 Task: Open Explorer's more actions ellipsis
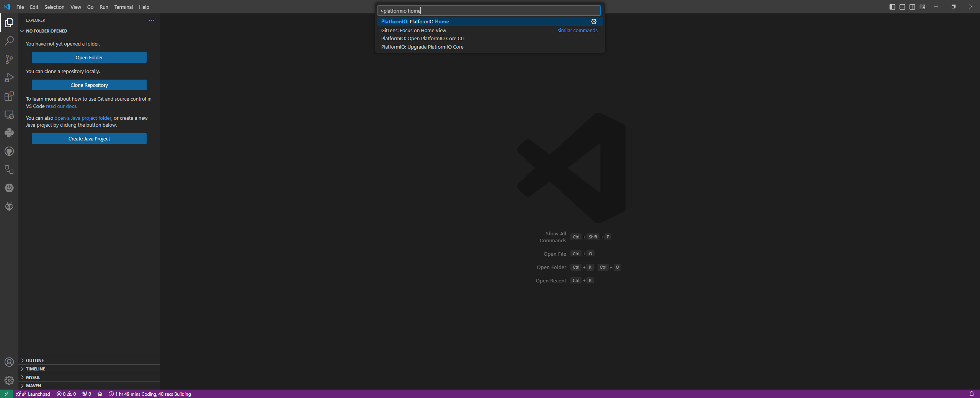[151, 20]
